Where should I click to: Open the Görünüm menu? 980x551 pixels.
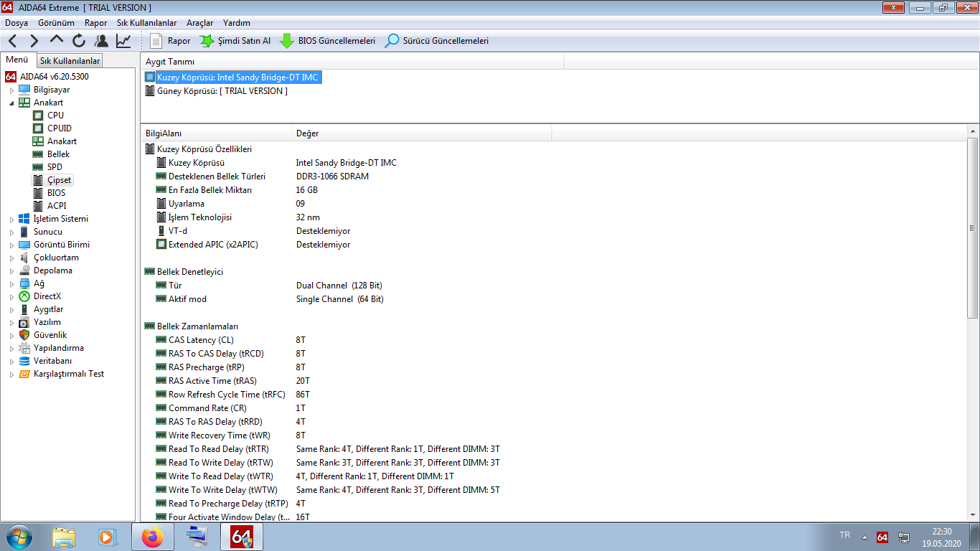[56, 23]
